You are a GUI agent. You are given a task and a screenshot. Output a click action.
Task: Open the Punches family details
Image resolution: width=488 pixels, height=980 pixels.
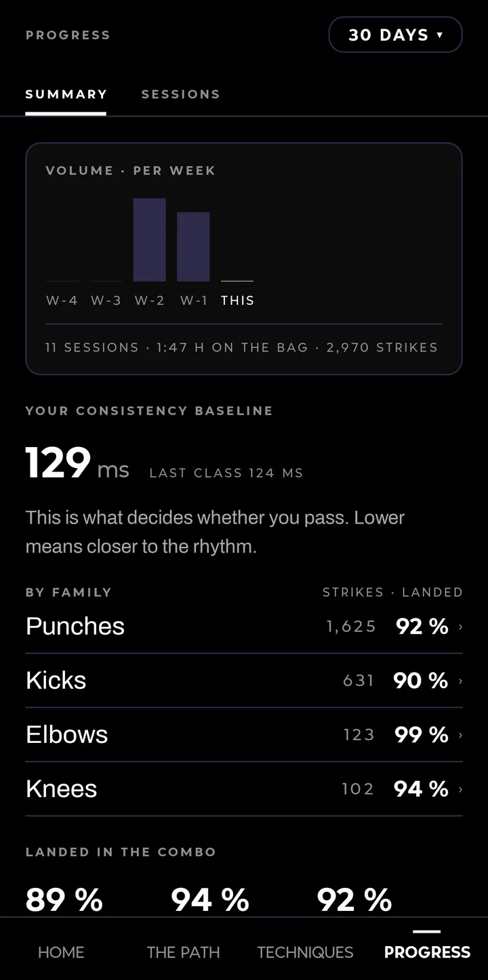(x=244, y=626)
